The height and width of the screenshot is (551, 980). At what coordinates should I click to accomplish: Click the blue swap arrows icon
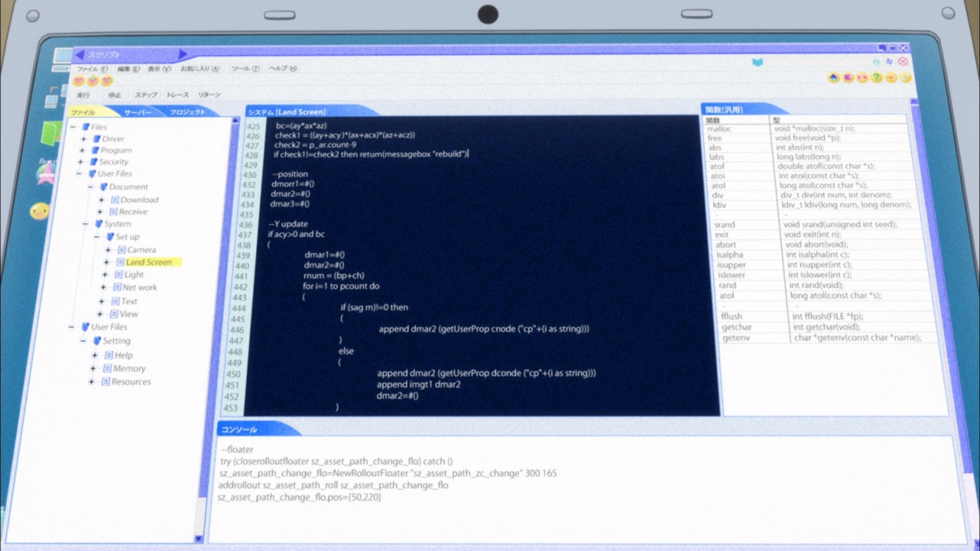tap(890, 61)
